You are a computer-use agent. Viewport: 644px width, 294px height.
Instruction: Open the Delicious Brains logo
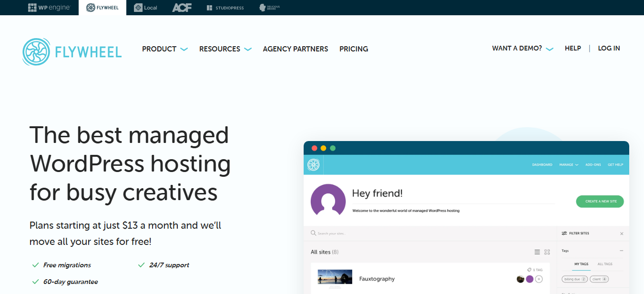(x=269, y=8)
